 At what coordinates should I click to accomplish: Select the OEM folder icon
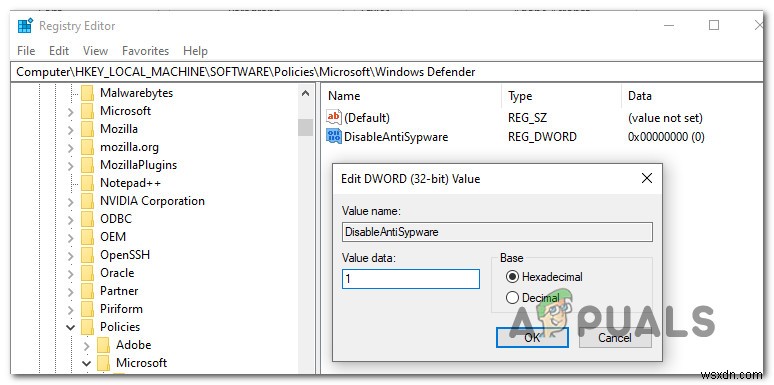click(x=87, y=237)
